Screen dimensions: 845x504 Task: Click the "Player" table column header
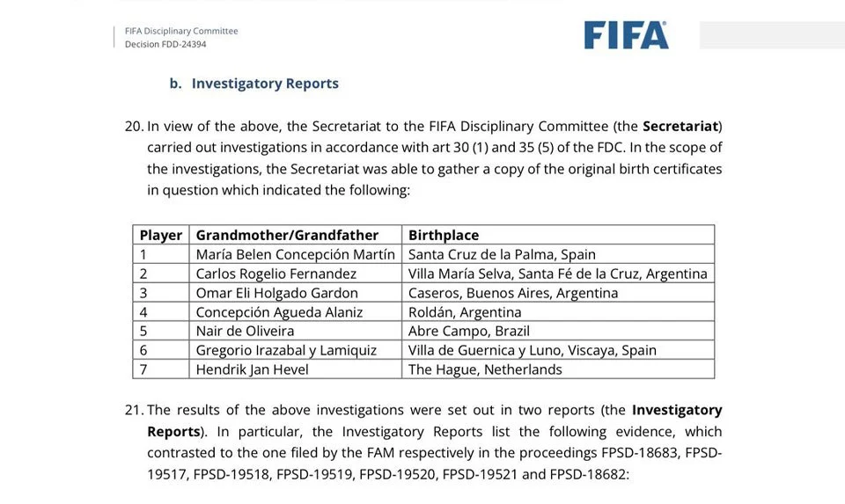(x=161, y=235)
